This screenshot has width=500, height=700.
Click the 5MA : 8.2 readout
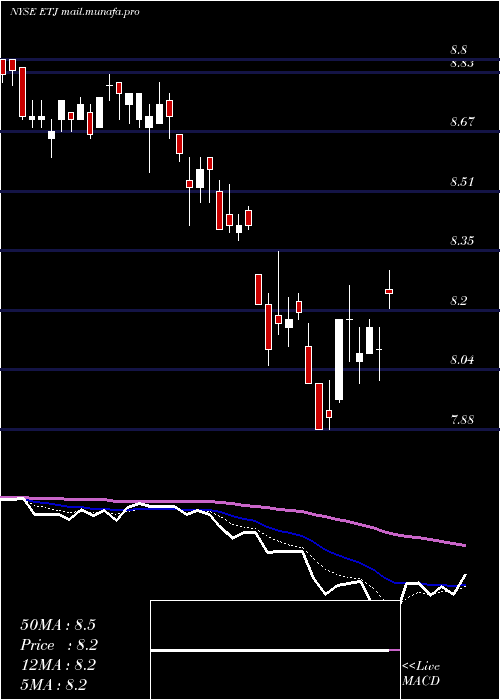pyautogui.click(x=53, y=685)
